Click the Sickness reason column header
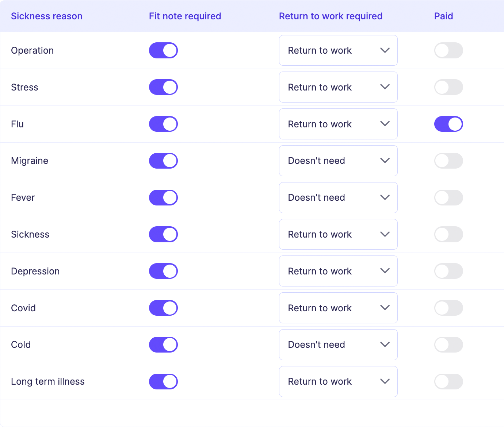The height and width of the screenshot is (427, 504). point(47,16)
